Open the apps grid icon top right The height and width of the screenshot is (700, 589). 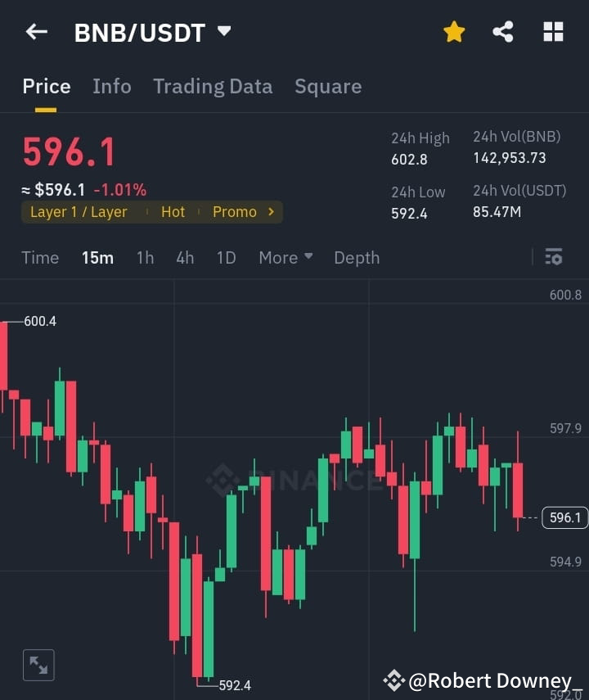[553, 31]
